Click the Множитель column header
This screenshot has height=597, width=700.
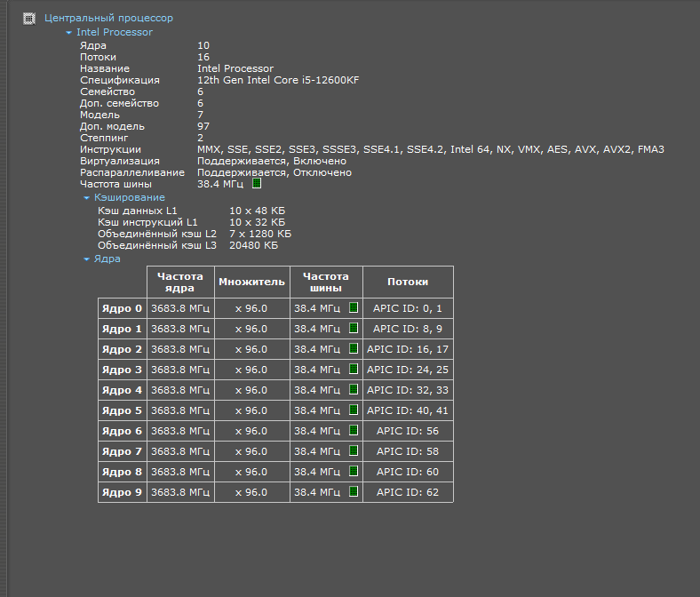click(x=251, y=282)
